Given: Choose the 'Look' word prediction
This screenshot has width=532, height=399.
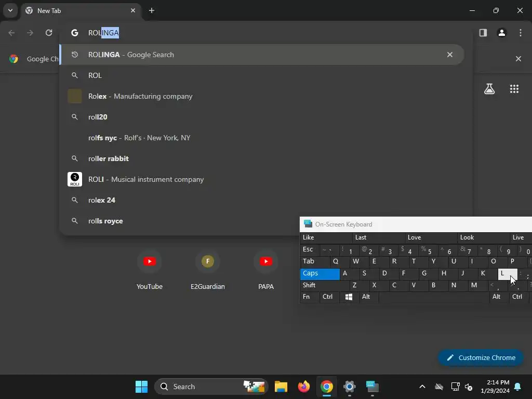Looking at the screenshot, I should click(483, 237).
